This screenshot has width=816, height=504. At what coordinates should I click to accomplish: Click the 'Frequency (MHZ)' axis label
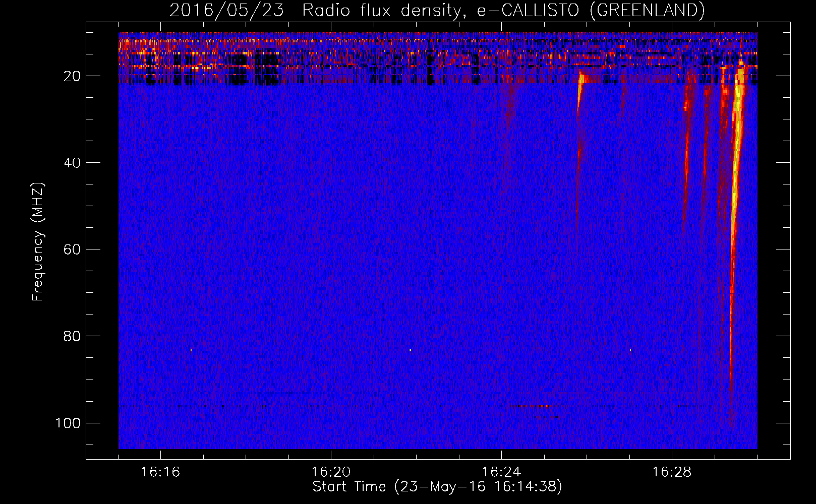click(x=38, y=242)
